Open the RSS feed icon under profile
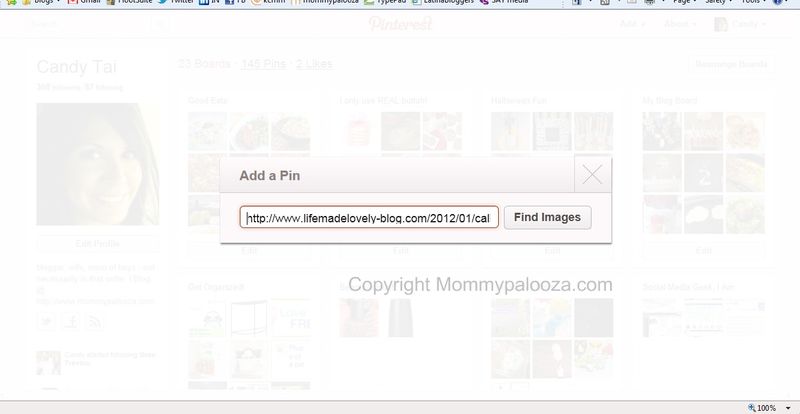 [x=94, y=321]
